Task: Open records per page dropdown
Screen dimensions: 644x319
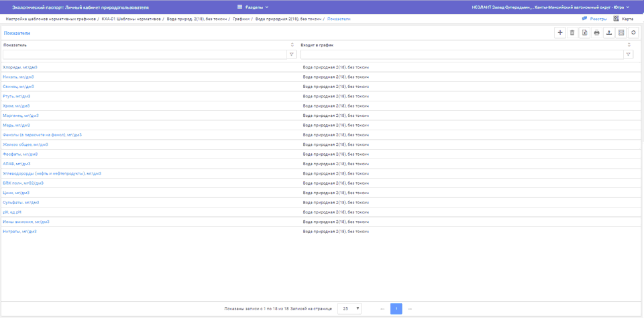Action: (x=349, y=309)
